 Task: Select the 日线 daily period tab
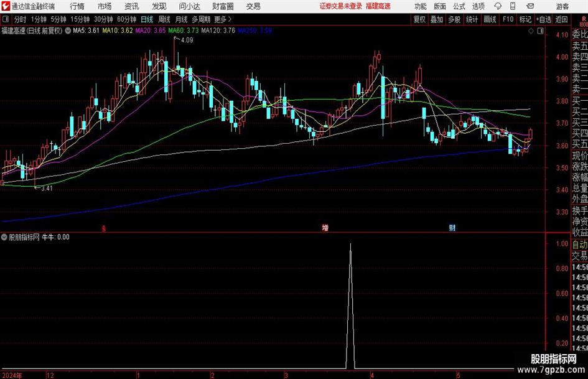(x=147, y=19)
